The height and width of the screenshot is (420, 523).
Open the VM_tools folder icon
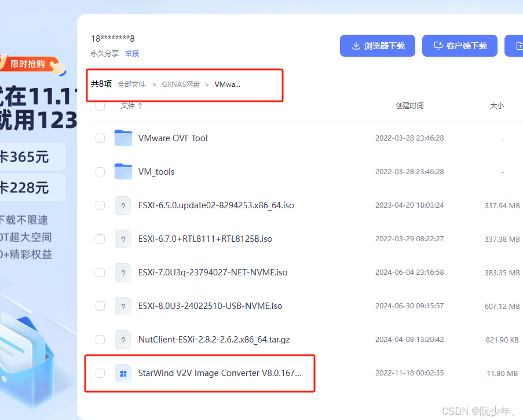pyautogui.click(x=123, y=171)
